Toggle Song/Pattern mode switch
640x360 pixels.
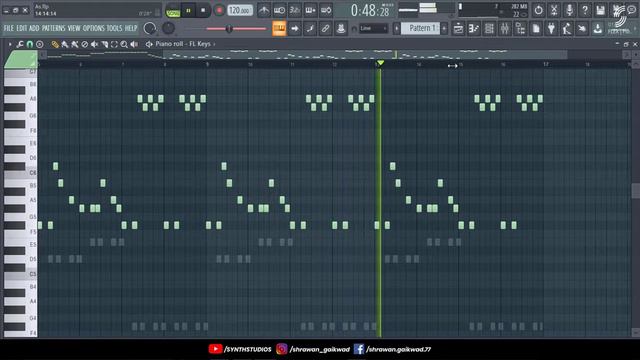(x=173, y=11)
